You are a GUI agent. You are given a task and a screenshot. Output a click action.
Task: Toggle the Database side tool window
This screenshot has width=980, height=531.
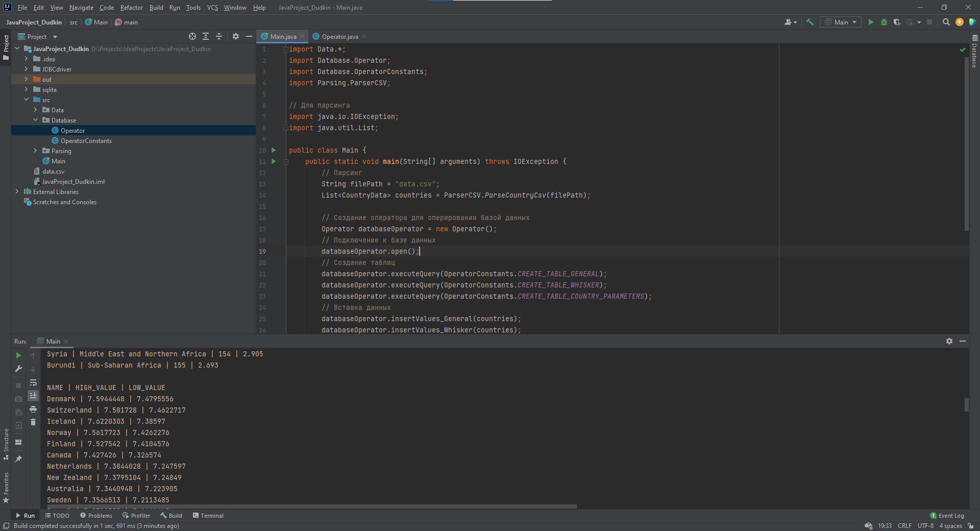[974, 51]
